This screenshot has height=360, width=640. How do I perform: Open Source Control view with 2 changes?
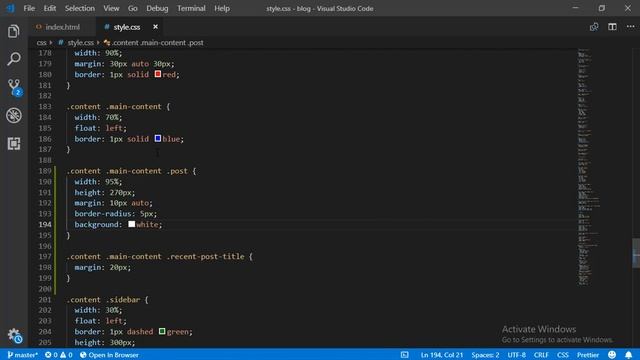click(14, 87)
